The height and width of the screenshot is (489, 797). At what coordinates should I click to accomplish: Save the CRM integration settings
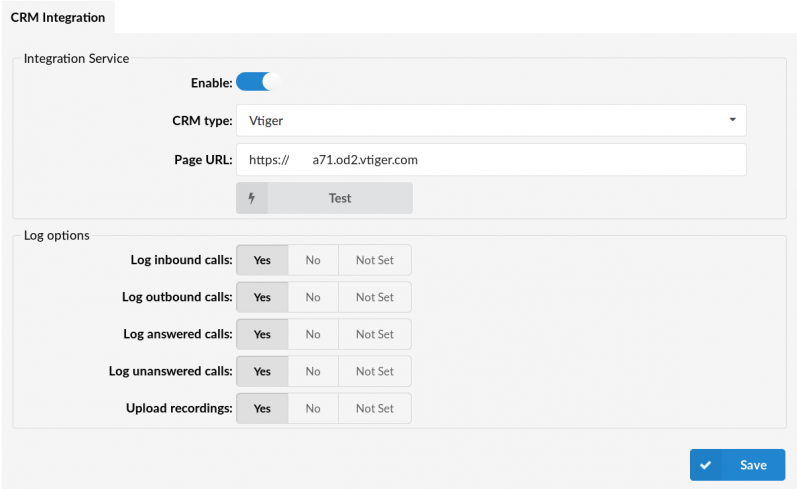[737, 465]
